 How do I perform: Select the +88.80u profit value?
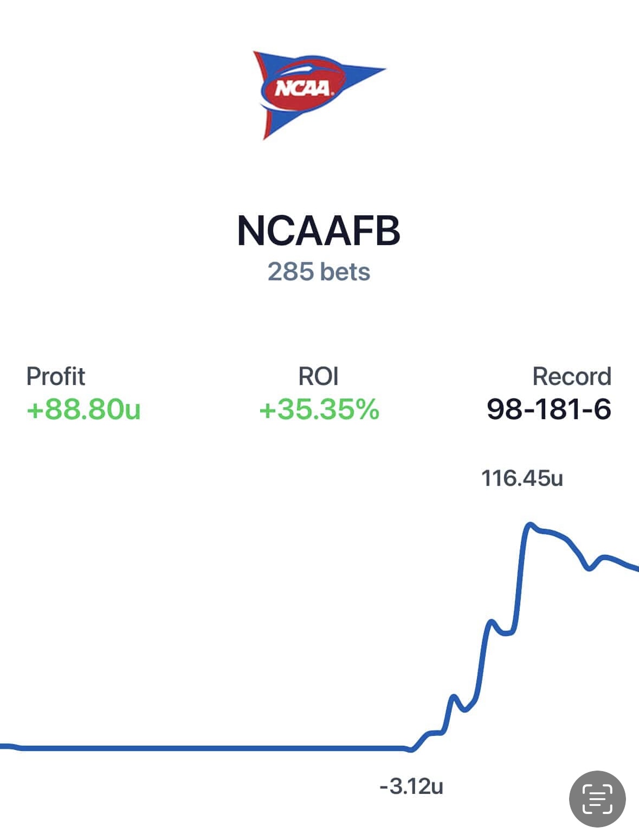pyautogui.click(x=83, y=409)
